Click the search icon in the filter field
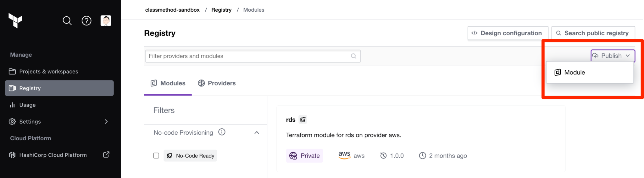 click(x=353, y=56)
